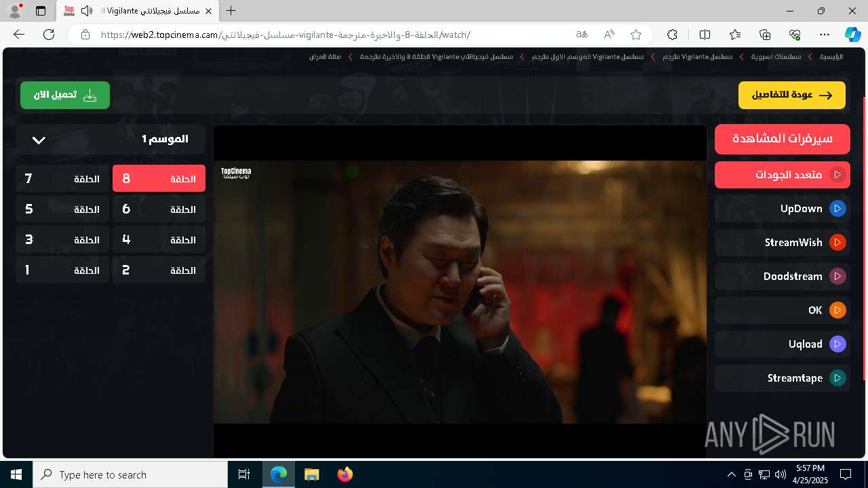The image size is (868, 488).
Task: Open the Split screen icon
Action: tap(705, 35)
